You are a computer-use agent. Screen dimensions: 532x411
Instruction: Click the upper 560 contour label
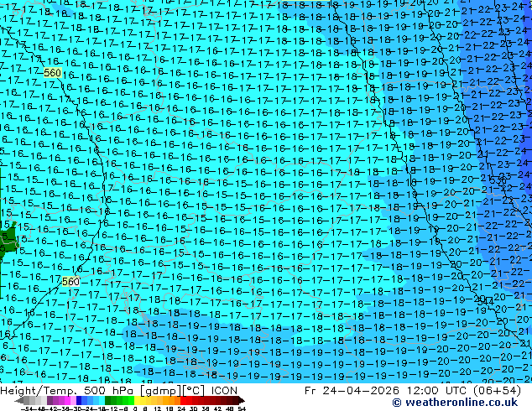[53, 73]
